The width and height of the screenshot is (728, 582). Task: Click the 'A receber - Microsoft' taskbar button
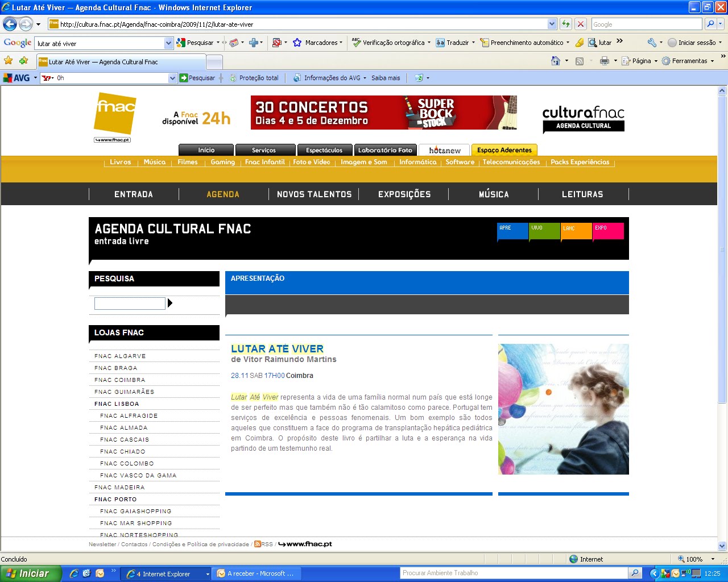point(256,573)
